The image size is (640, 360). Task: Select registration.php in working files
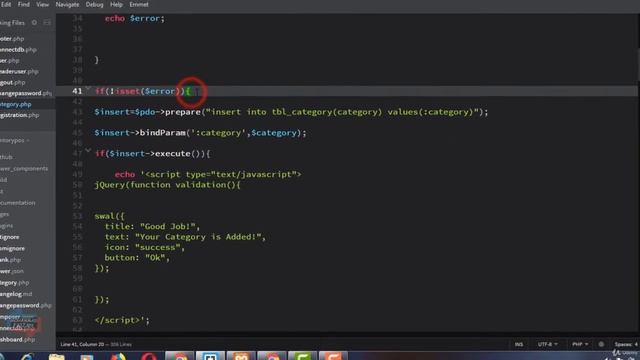pos(20,115)
